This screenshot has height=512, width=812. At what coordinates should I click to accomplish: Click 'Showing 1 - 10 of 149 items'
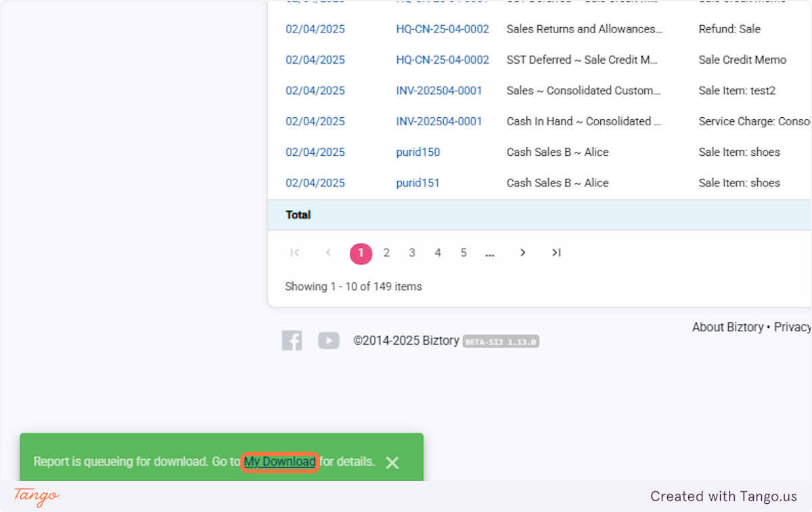click(x=353, y=286)
